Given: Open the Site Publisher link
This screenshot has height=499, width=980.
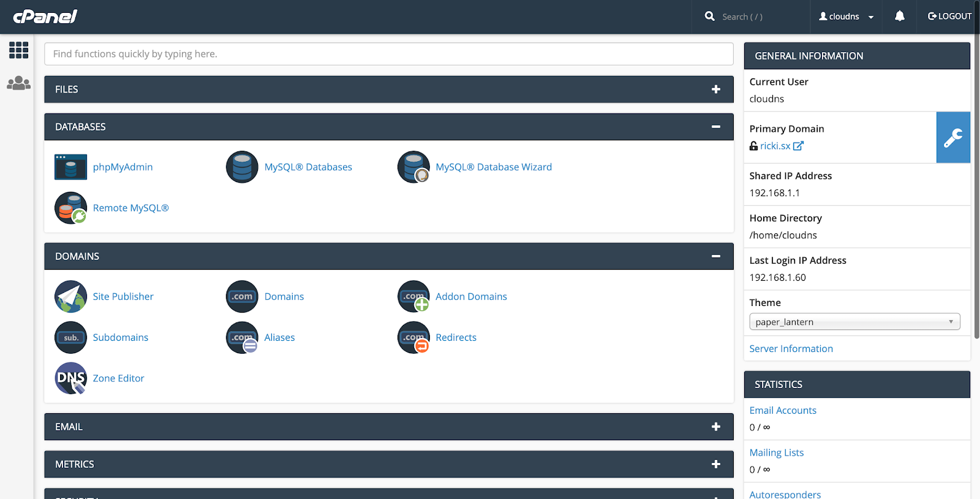Looking at the screenshot, I should point(123,296).
